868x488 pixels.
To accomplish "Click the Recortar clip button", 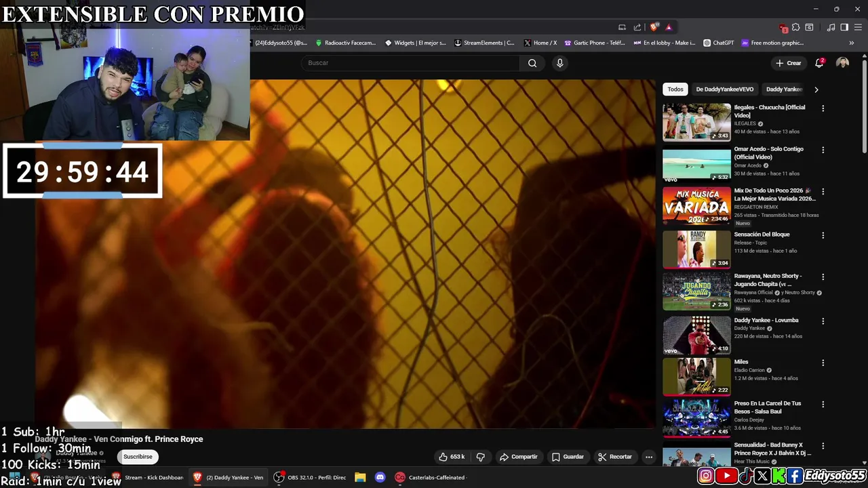I will tap(614, 457).
